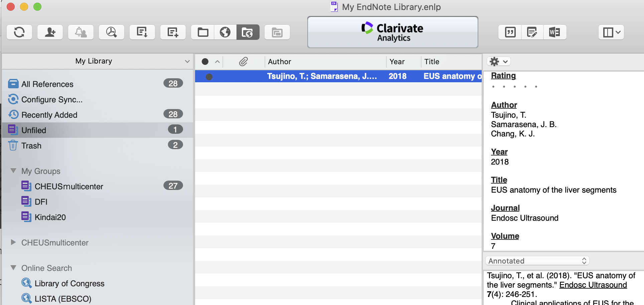Screen dimensions: 644x305
Task: Open the gear options dropdown
Action: (498, 62)
